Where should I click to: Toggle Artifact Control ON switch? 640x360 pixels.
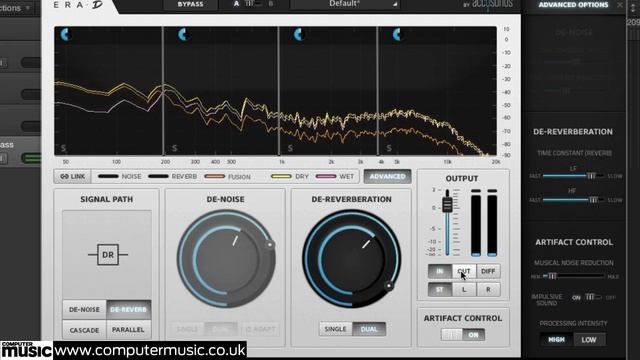click(x=463, y=335)
